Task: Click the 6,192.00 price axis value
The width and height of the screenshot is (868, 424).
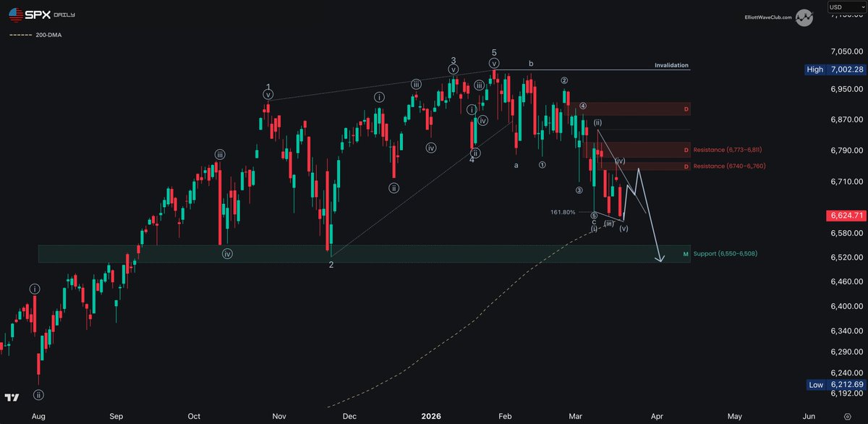Action: pyautogui.click(x=846, y=394)
